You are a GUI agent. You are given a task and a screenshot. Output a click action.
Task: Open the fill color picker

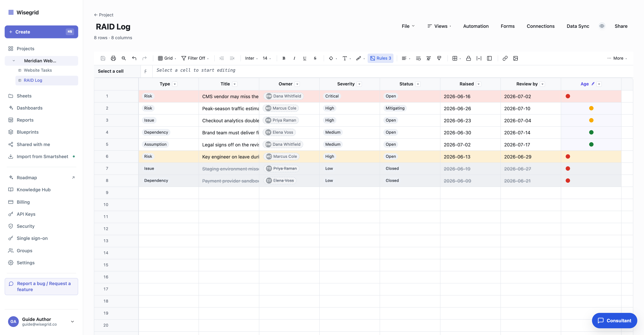click(x=333, y=58)
